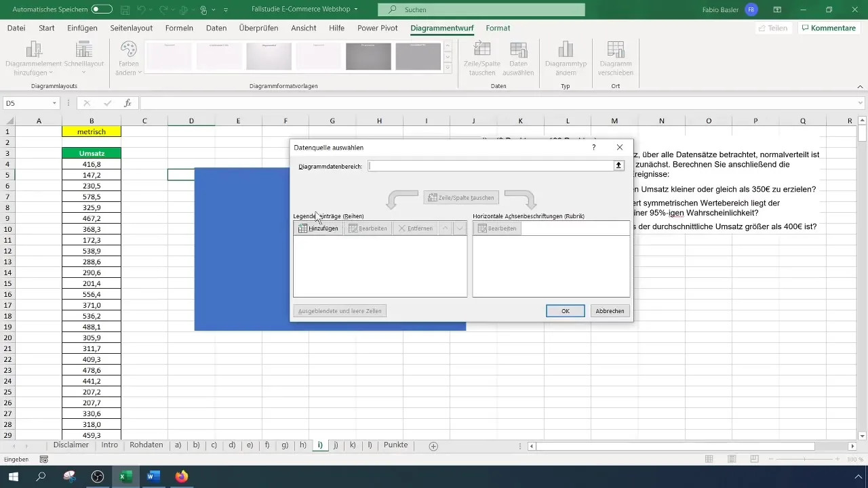Click the macro recording status bar icon
Image resolution: width=868 pixels, height=488 pixels.
point(43,460)
